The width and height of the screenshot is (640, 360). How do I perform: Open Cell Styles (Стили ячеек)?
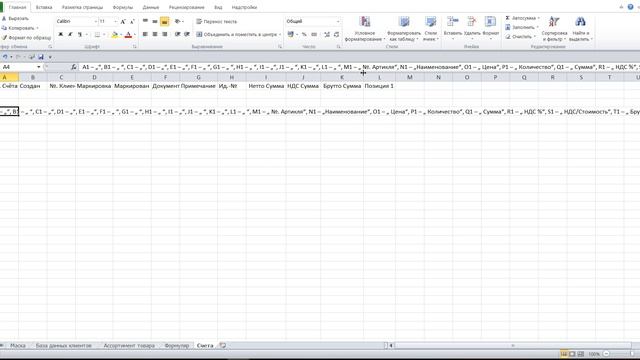(x=431, y=29)
